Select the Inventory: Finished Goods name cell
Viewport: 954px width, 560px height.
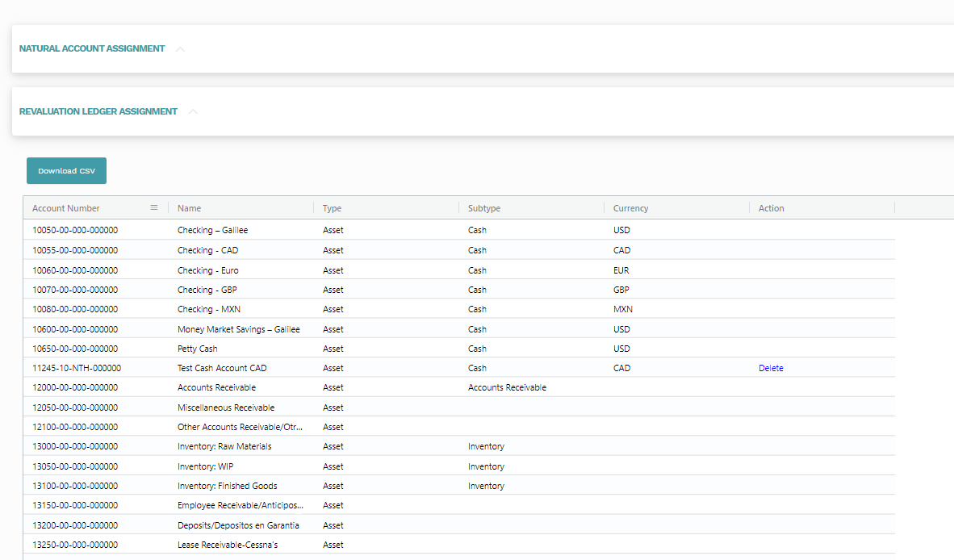click(x=228, y=486)
